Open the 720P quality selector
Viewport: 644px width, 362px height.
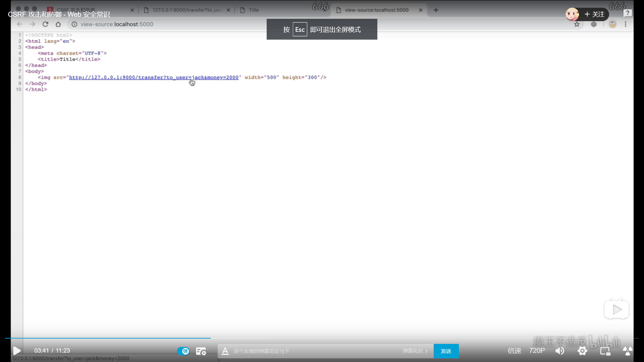[x=537, y=351]
